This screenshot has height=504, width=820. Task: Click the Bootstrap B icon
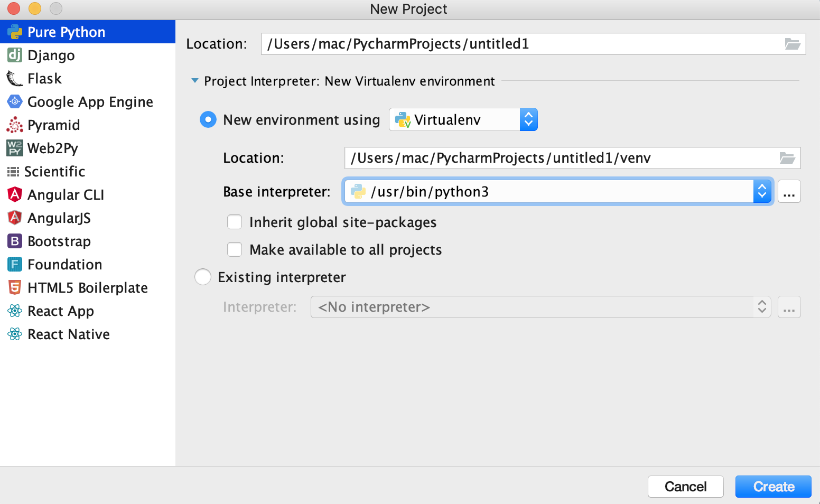(x=15, y=241)
